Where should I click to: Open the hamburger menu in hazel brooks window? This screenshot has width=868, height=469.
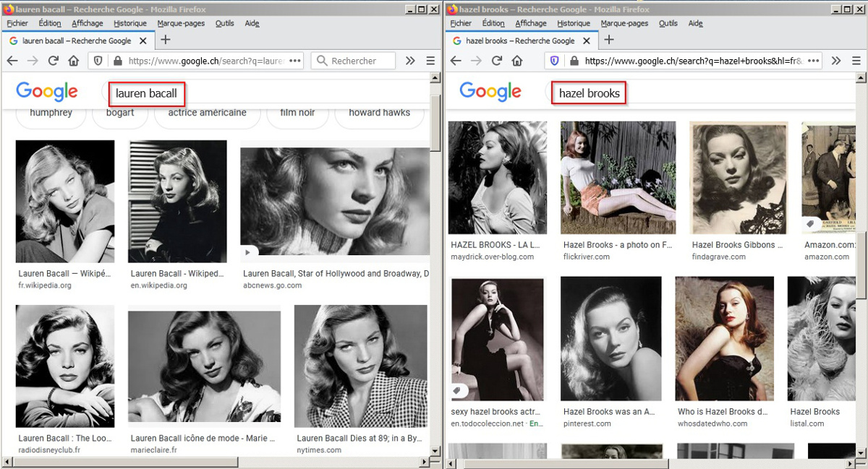click(x=856, y=61)
